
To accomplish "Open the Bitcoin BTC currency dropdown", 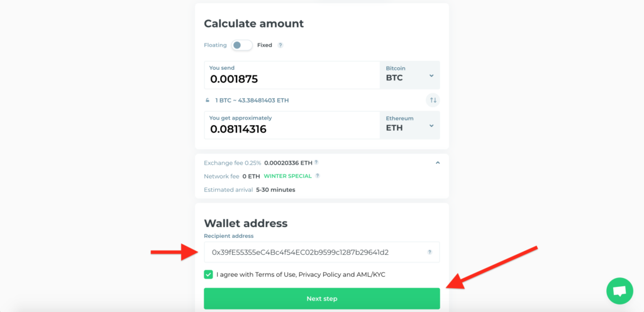I will (409, 75).
